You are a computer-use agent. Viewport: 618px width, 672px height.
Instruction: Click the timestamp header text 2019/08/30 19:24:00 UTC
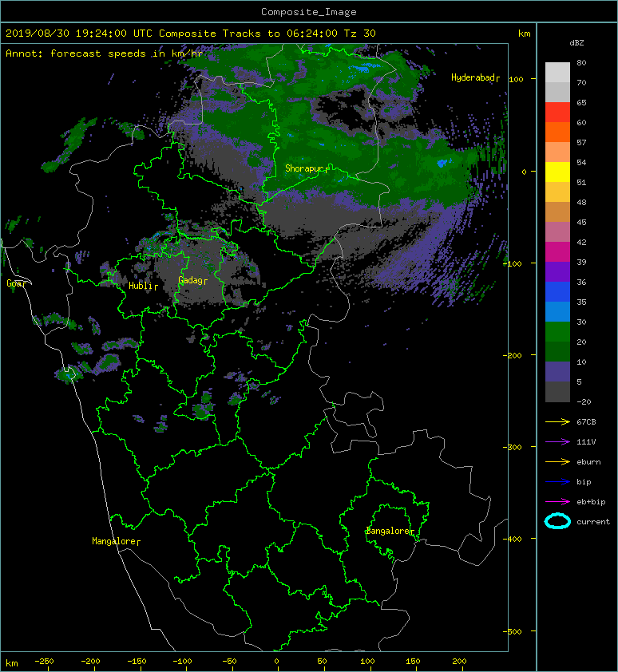point(79,34)
